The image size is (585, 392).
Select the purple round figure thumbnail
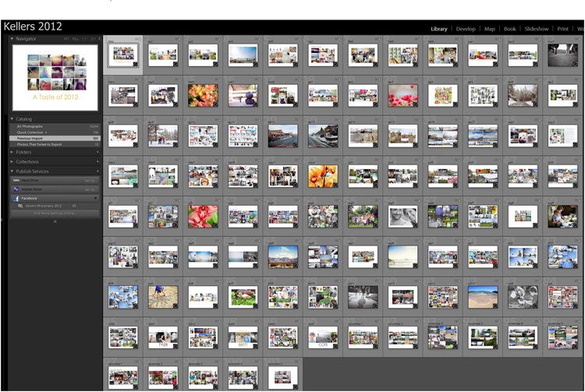click(x=243, y=95)
